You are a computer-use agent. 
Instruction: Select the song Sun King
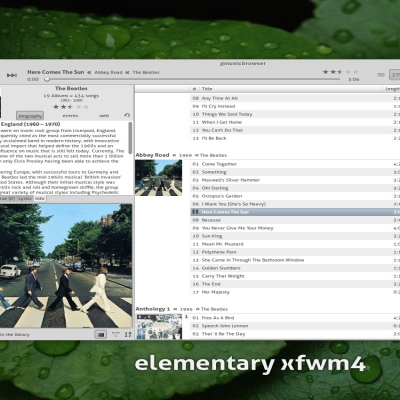coord(295,236)
